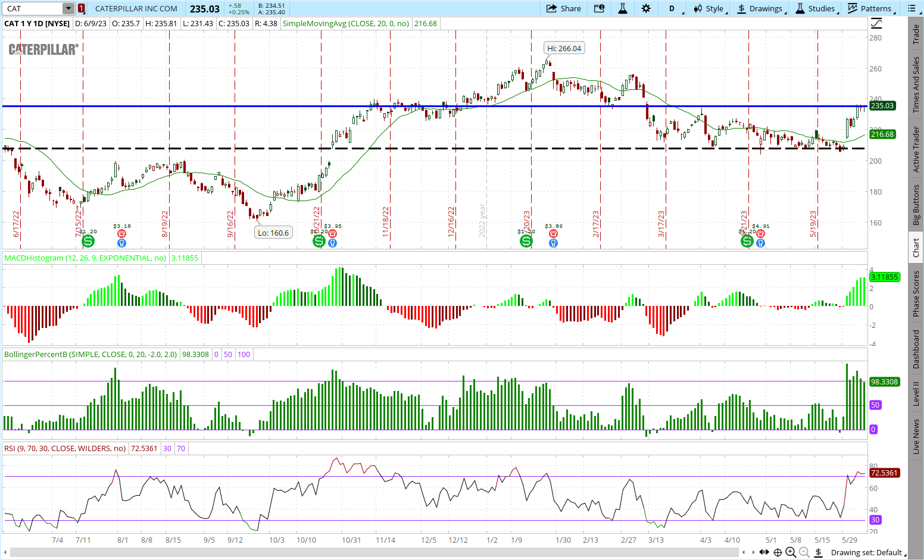The image size is (924, 560).
Task: Click green 216.68 moving average bubble
Action: [x=882, y=134]
